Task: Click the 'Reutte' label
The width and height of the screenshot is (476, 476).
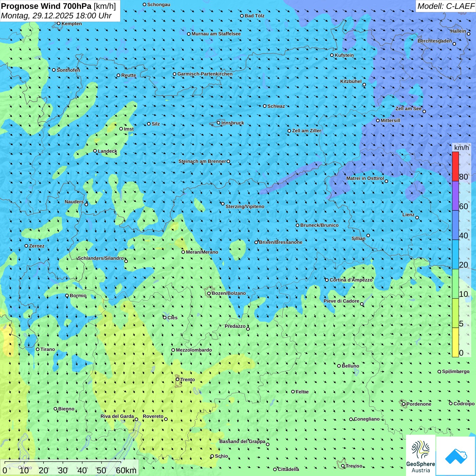Action: point(129,75)
